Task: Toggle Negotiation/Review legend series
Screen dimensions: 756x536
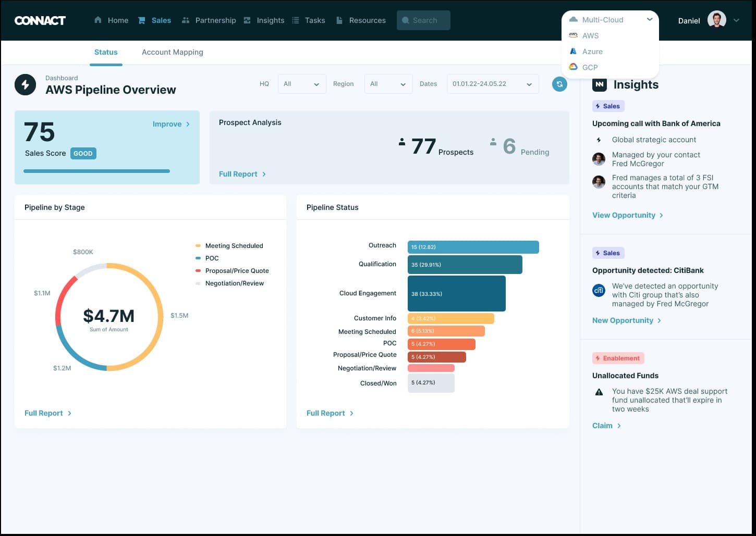Action: coord(234,283)
